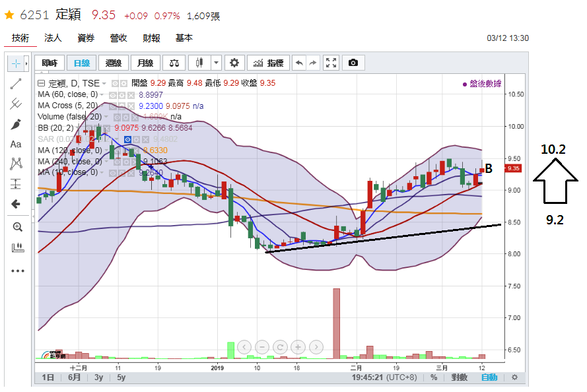
Task: Toggle 對數 log scale
Action: 460,377
